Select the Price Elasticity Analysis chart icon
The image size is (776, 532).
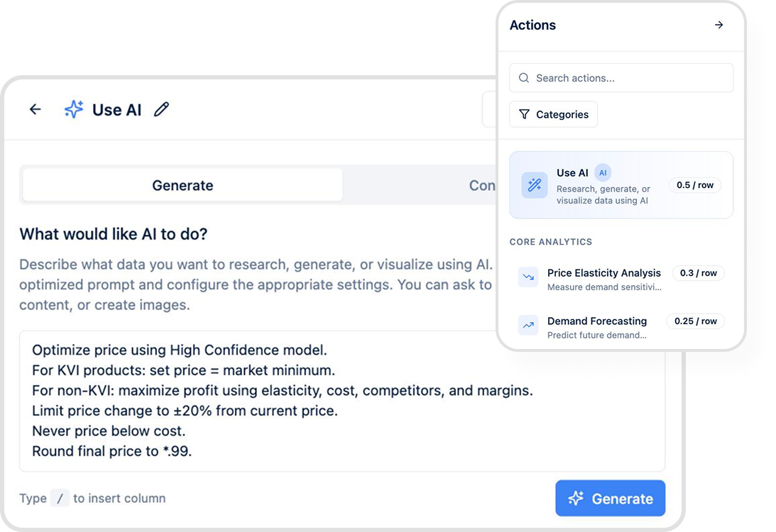pos(528,277)
